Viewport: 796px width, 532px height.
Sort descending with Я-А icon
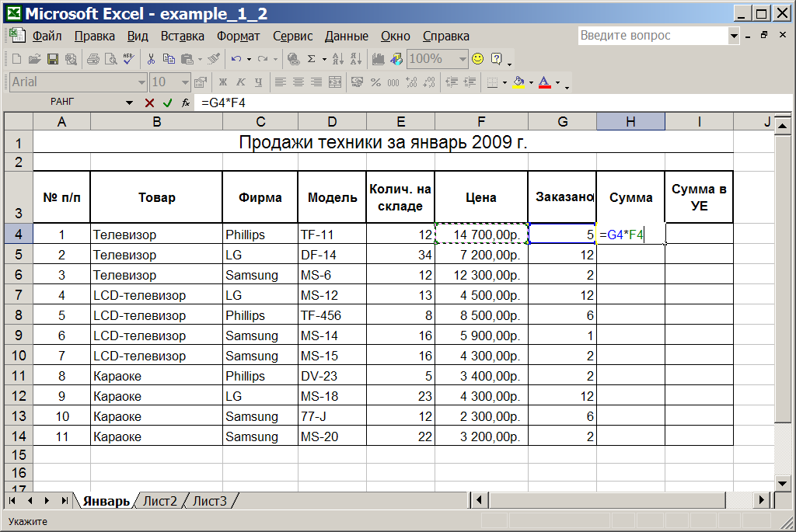(356, 59)
